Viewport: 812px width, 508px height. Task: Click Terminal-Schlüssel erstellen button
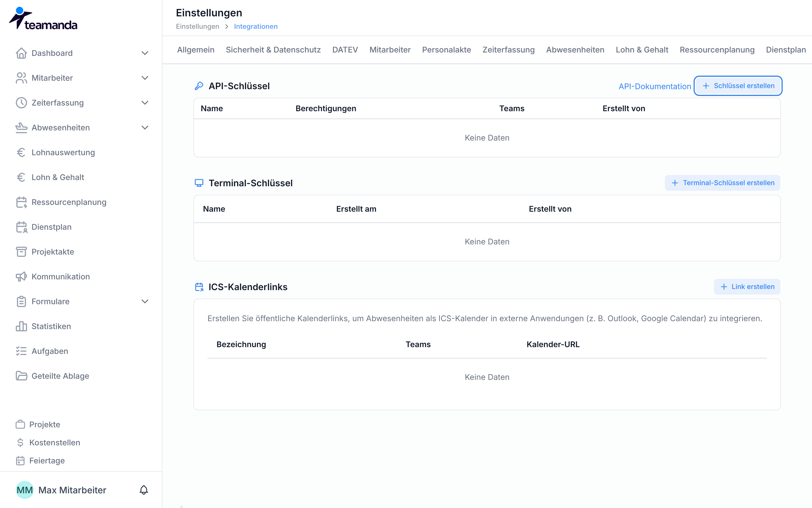click(722, 183)
